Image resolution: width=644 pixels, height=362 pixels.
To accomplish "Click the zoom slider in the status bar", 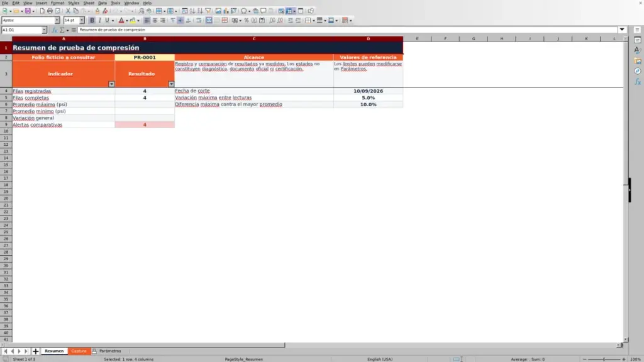I will click(604, 359).
